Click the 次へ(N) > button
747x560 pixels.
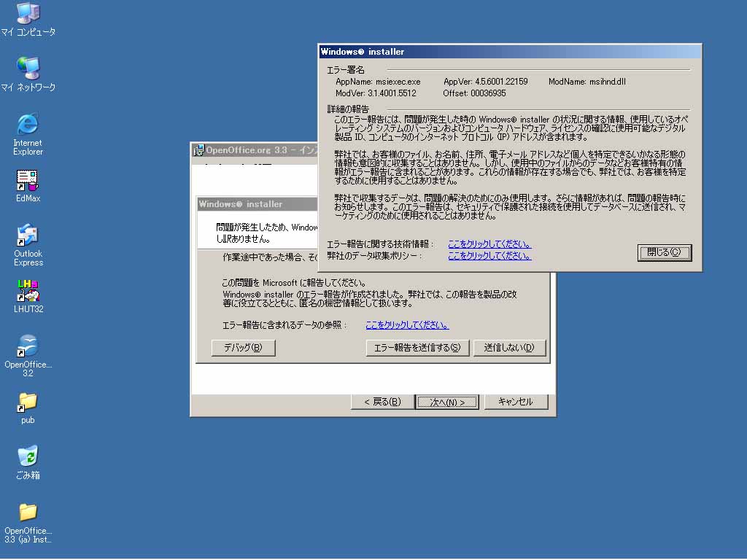click(446, 402)
